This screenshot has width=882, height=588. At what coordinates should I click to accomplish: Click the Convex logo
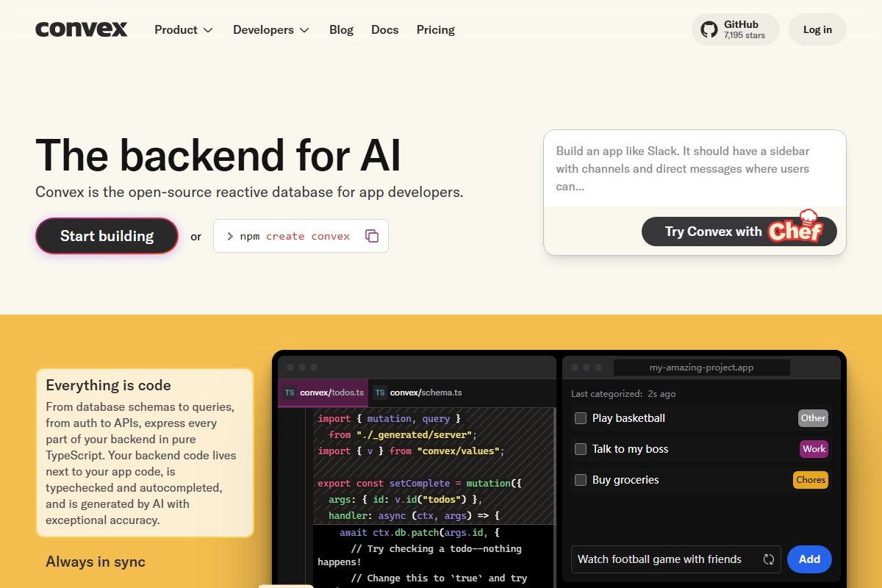tap(82, 29)
